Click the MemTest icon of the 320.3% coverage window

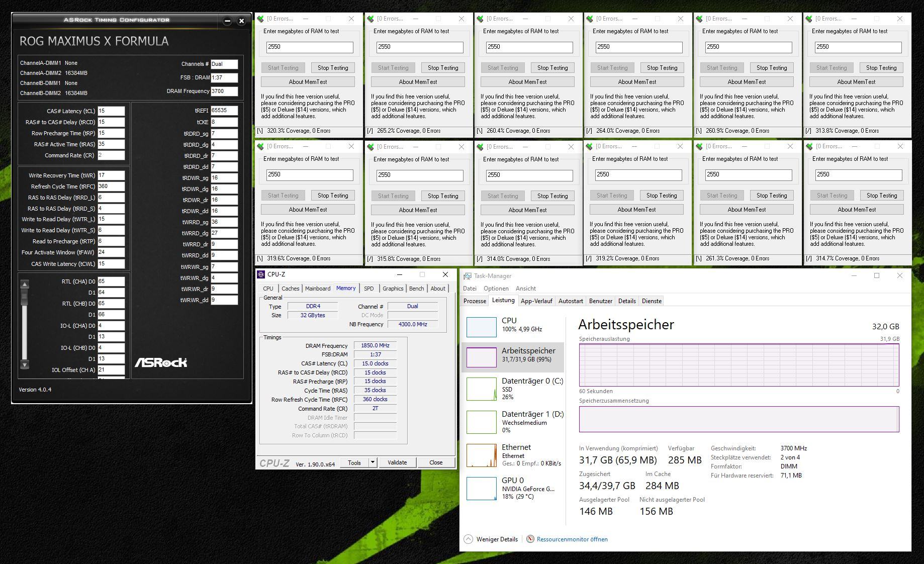(260, 19)
